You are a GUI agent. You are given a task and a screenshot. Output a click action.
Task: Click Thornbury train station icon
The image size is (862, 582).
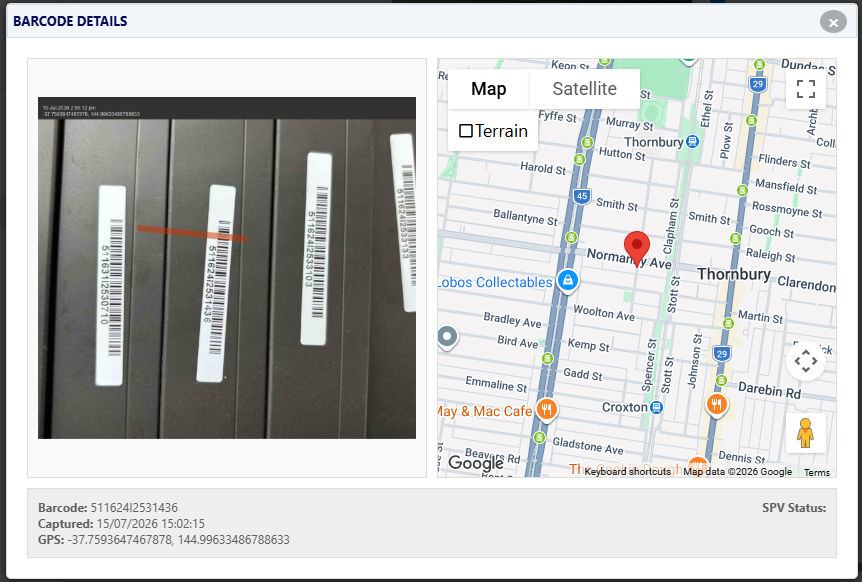tap(693, 142)
